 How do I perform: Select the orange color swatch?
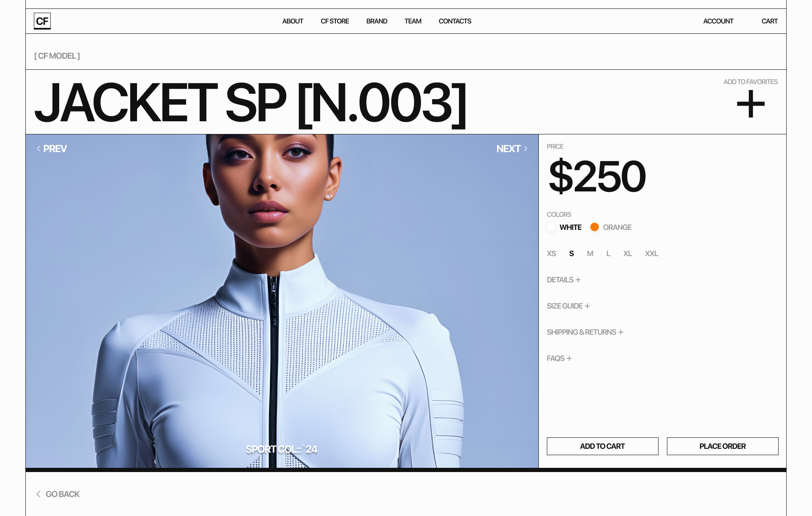pos(595,227)
